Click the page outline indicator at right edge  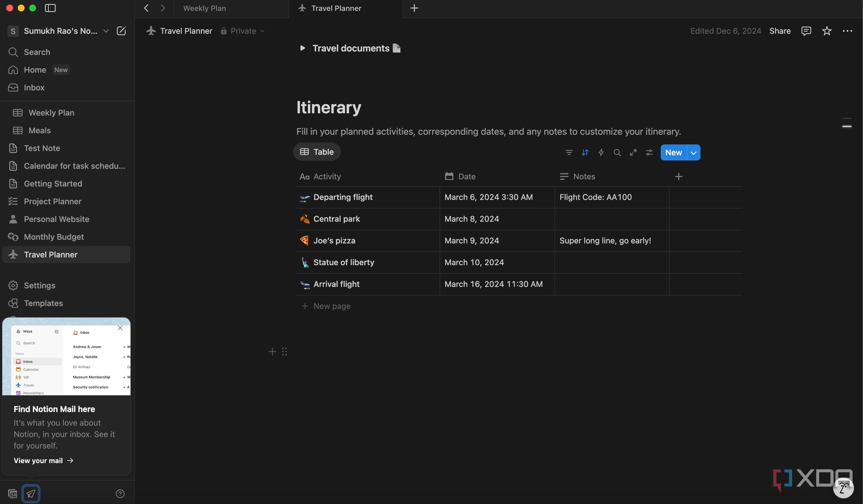click(x=847, y=122)
